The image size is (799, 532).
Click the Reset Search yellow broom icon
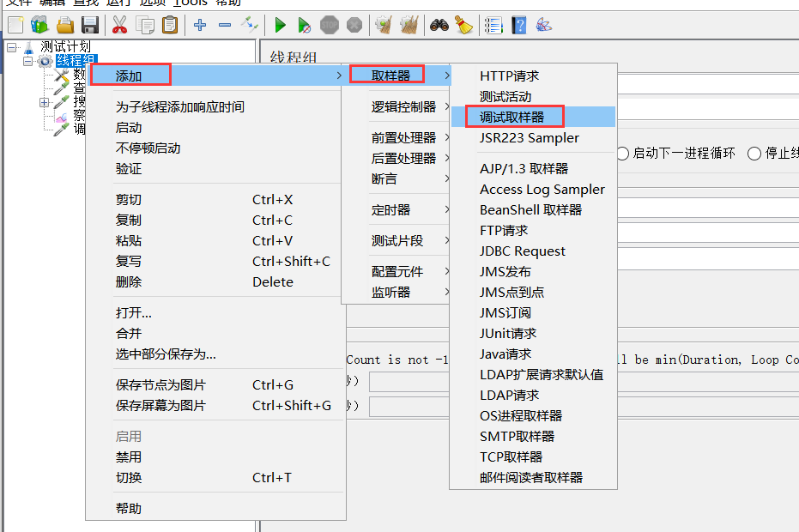click(463, 25)
